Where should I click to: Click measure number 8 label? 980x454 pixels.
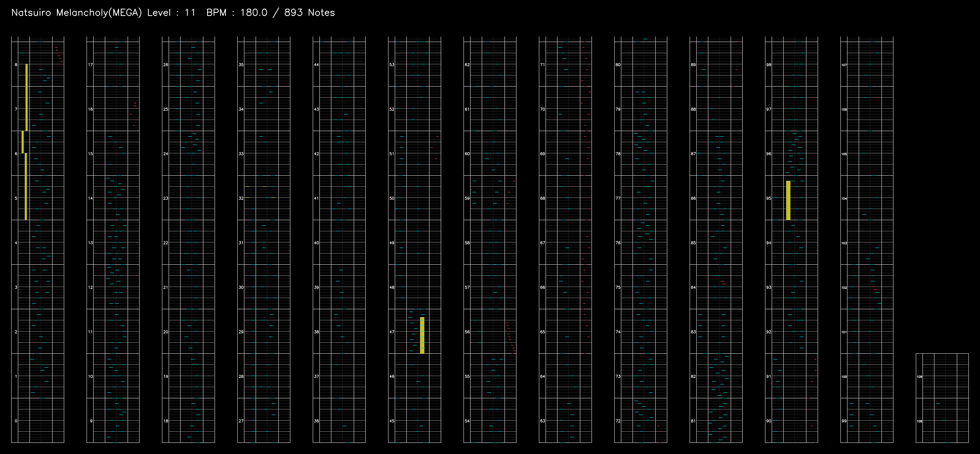point(16,65)
